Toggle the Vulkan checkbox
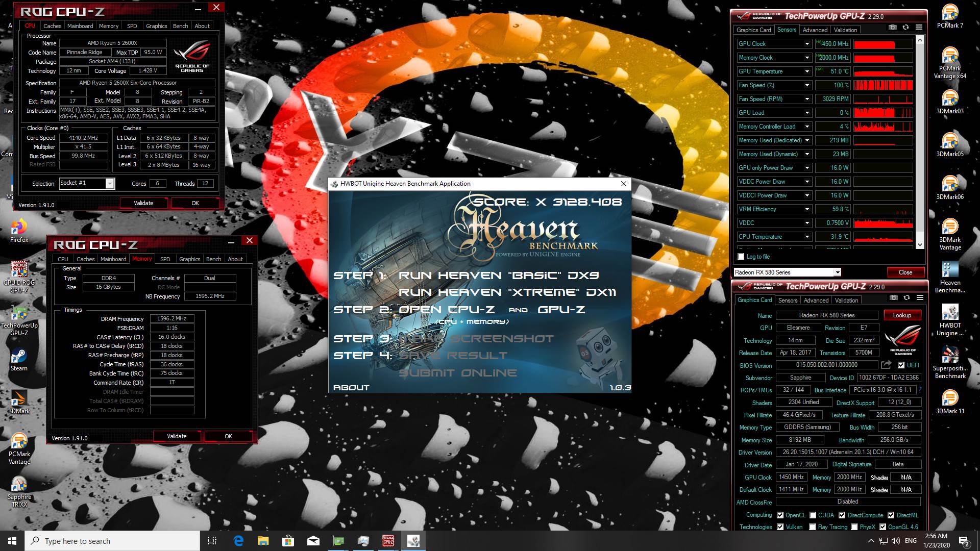The width and height of the screenshot is (980, 551). 780,527
